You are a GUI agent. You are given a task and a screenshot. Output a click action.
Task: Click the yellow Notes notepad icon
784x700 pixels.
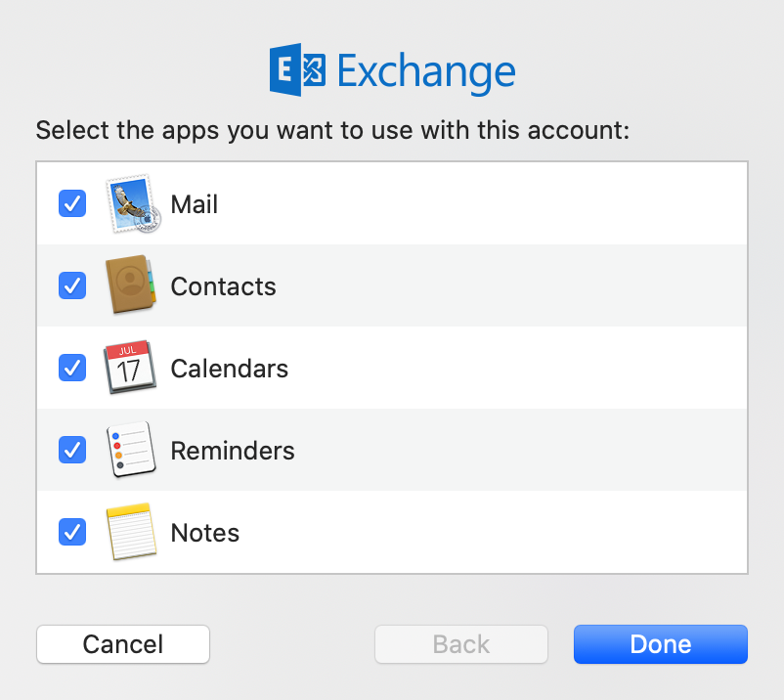point(130,532)
